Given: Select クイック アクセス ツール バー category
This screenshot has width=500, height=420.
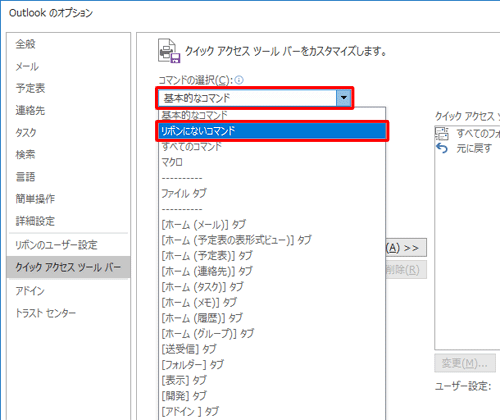Looking at the screenshot, I should (x=68, y=267).
